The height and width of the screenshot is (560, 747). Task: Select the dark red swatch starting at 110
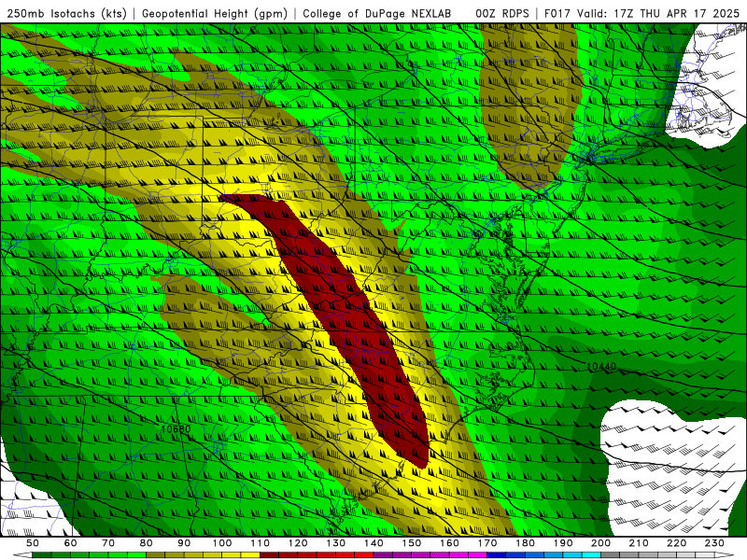pos(269,555)
